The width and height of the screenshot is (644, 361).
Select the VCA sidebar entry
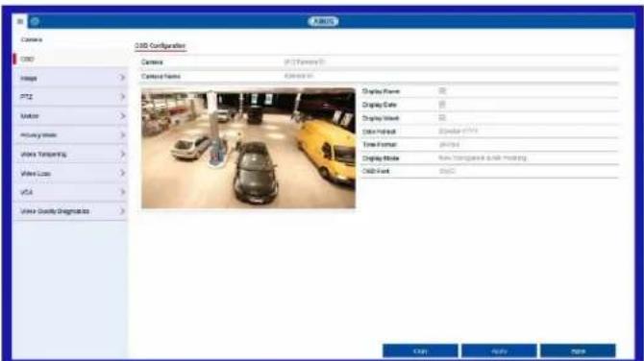(70, 192)
